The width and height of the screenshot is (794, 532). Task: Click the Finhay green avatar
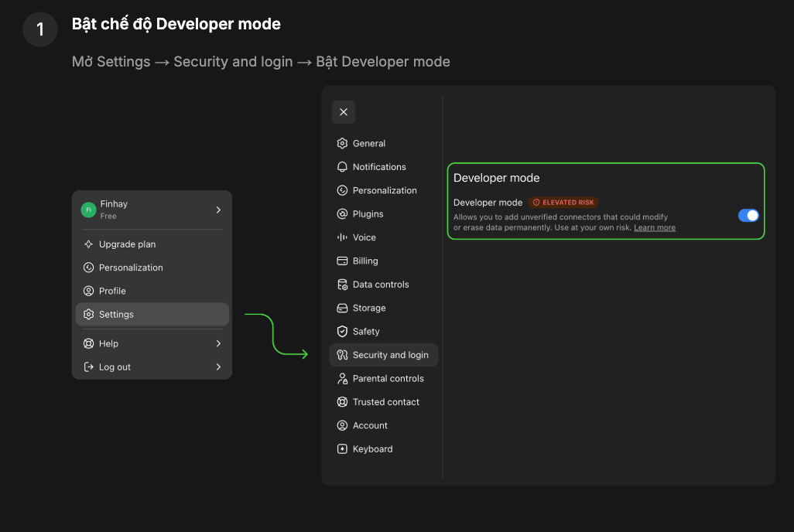89,210
